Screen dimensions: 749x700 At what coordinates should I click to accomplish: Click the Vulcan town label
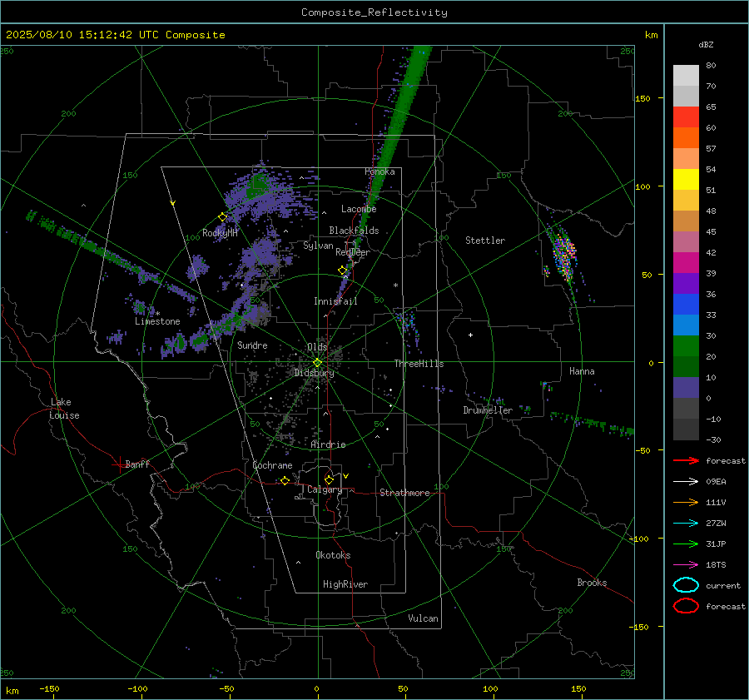[424, 618]
